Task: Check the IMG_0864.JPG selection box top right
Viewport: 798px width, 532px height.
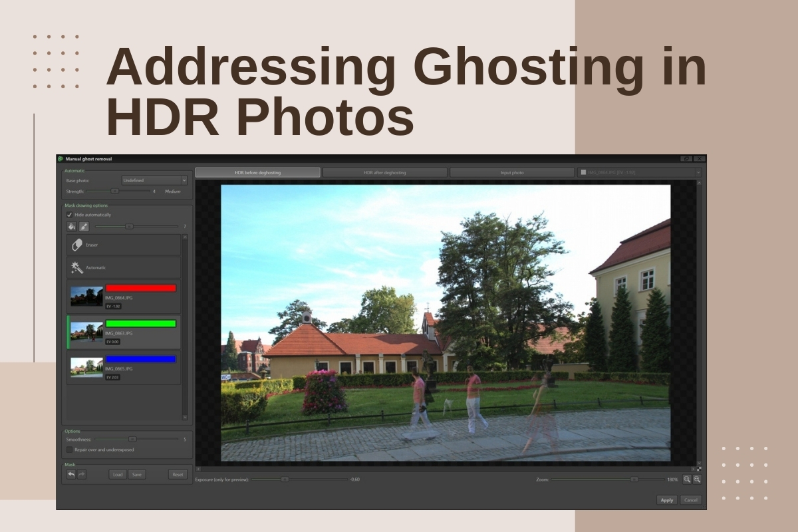Action: coord(584,171)
